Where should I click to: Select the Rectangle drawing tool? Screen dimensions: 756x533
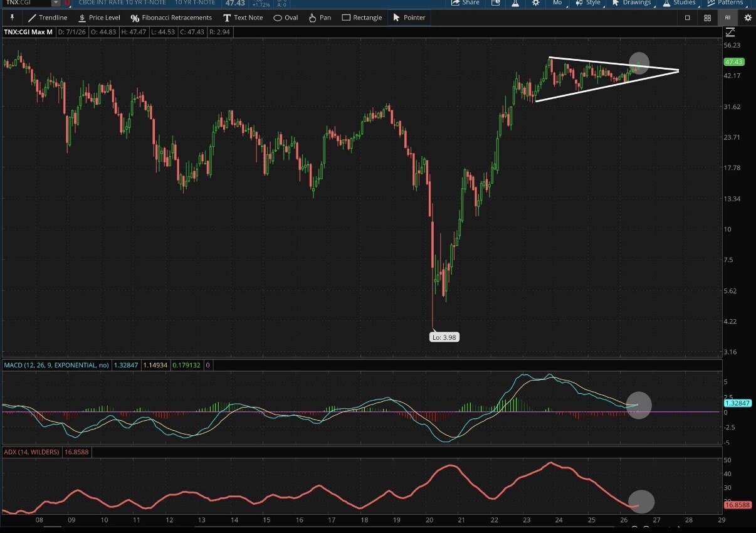point(362,18)
